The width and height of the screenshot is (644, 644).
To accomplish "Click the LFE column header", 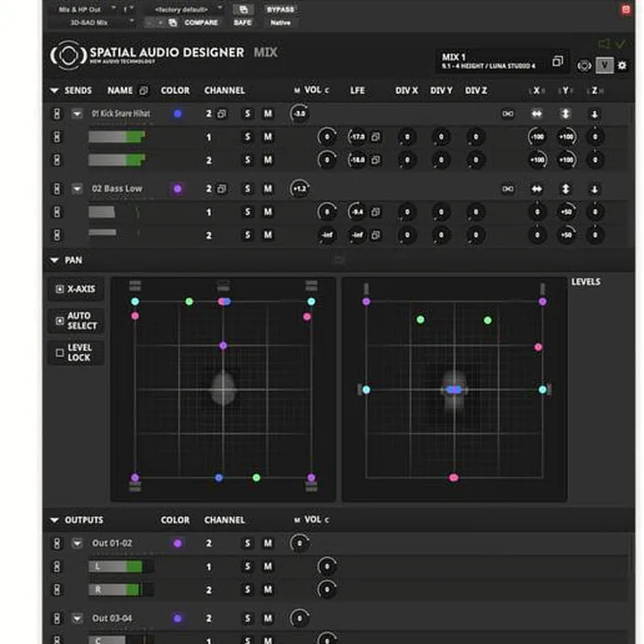I will point(357,90).
